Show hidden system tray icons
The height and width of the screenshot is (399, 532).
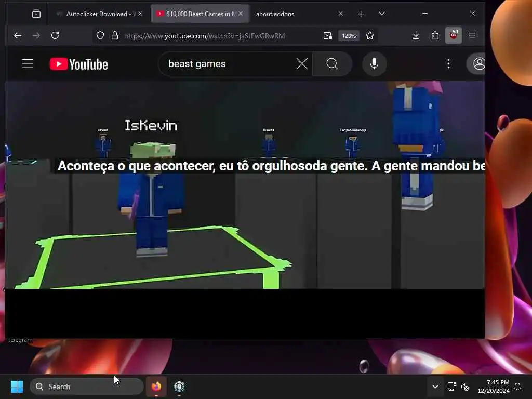click(435, 387)
